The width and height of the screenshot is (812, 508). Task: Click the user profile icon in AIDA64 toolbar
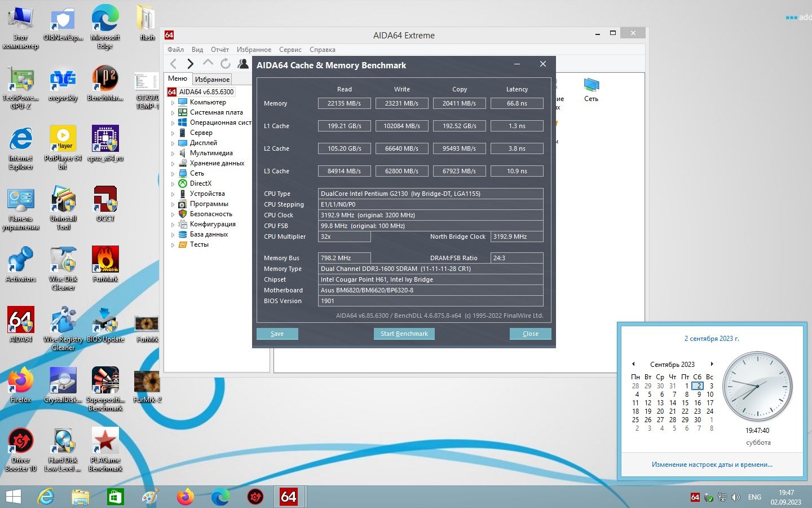tap(243, 64)
